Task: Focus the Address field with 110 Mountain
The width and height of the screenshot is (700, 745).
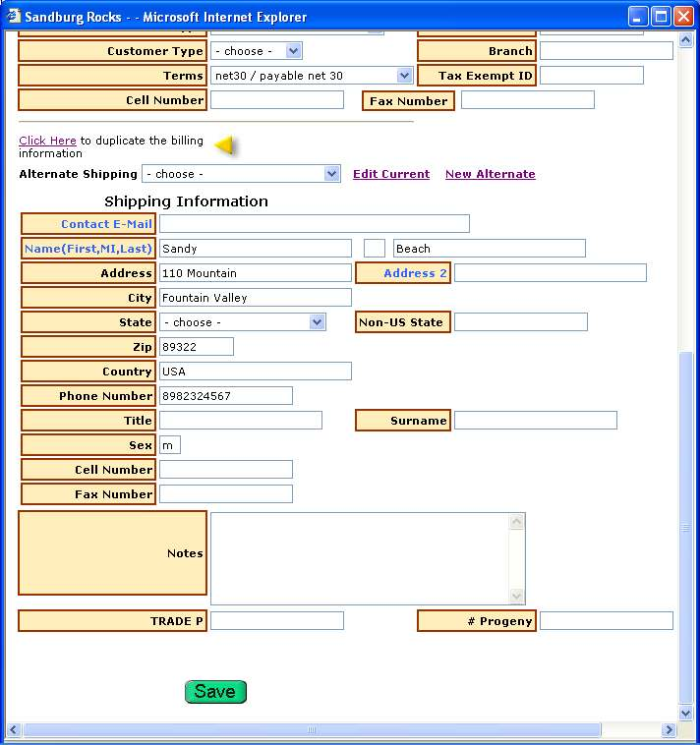Action: (255, 273)
